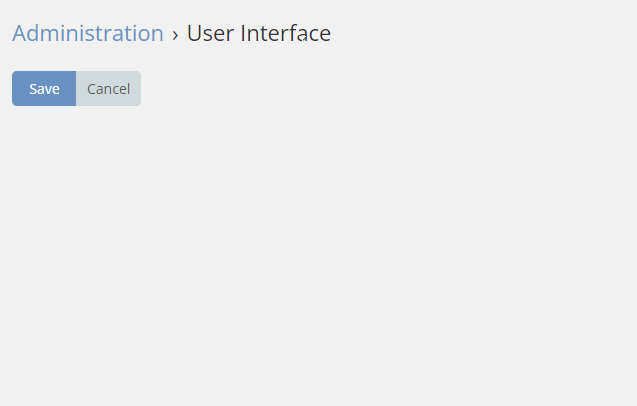Open the Administration breadcrumb link
Screen dimensions: 637x406
pos(88,33)
